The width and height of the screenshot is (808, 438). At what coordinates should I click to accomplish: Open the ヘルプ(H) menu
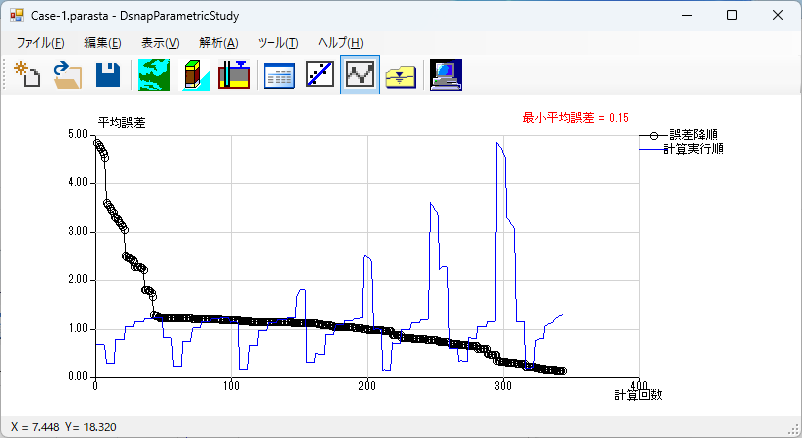[x=341, y=43]
